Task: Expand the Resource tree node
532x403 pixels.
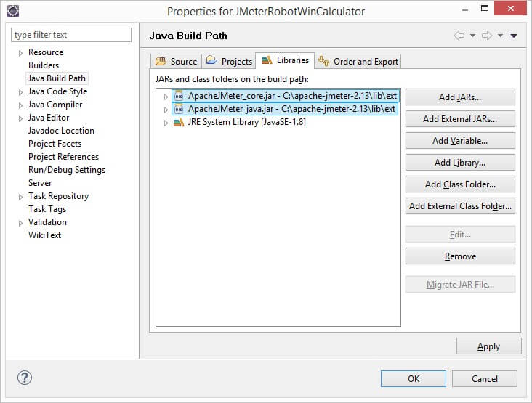Action: [x=20, y=53]
